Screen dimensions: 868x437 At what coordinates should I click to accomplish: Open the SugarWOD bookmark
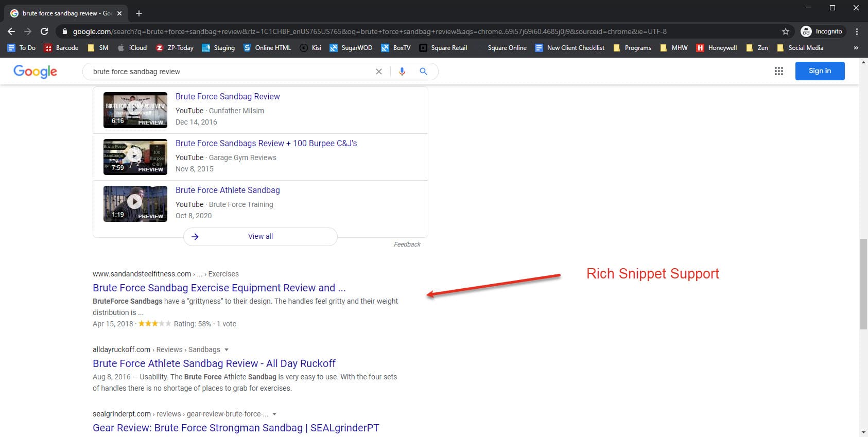(351, 48)
